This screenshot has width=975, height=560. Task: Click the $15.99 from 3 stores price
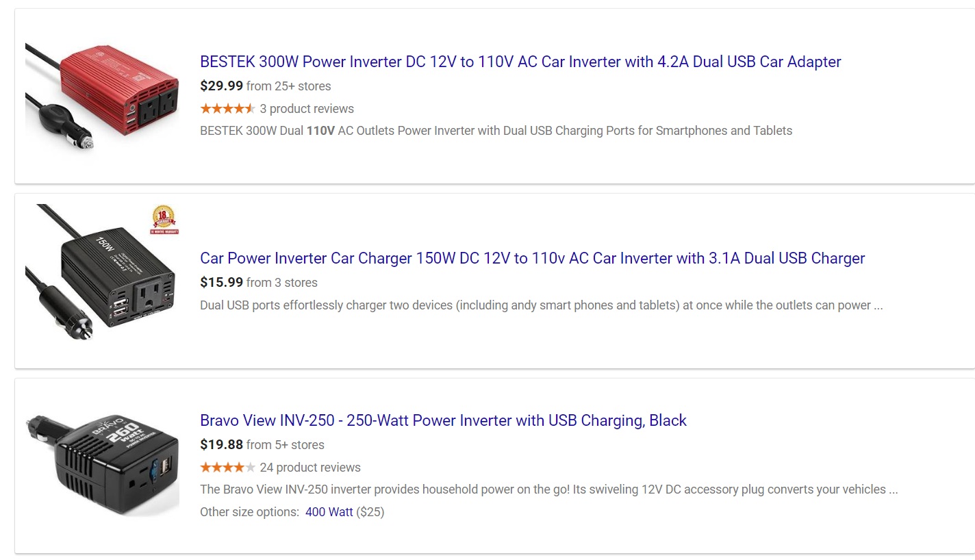click(259, 283)
